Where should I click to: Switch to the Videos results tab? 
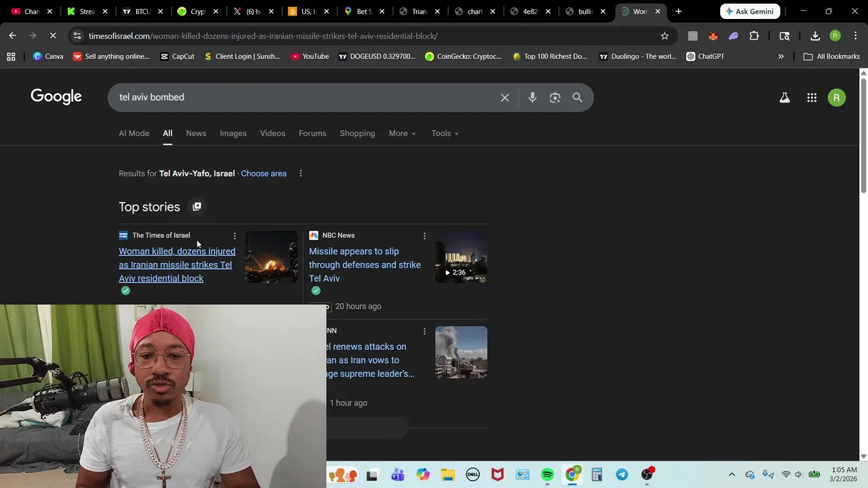point(273,134)
